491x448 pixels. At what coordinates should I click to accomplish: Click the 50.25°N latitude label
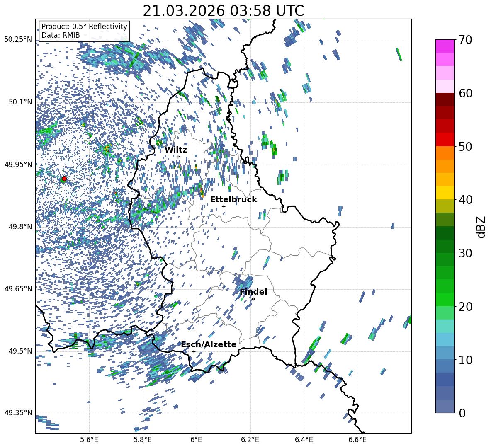tap(18, 40)
